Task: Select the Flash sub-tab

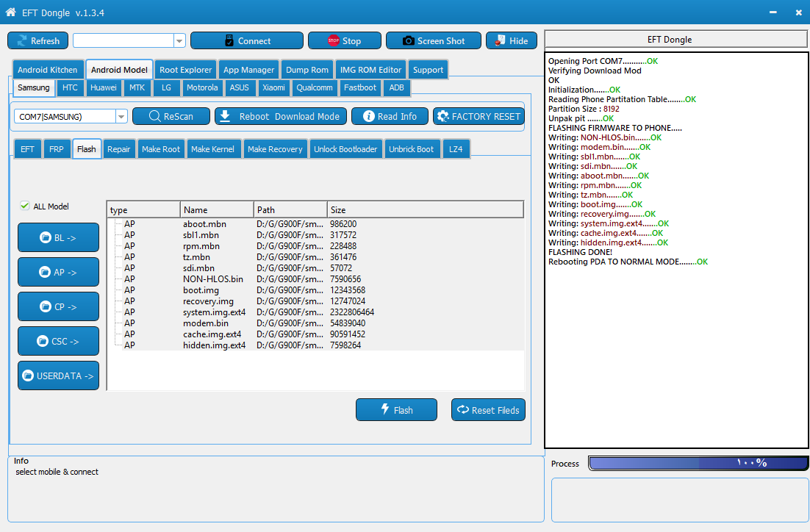Action: coord(86,149)
